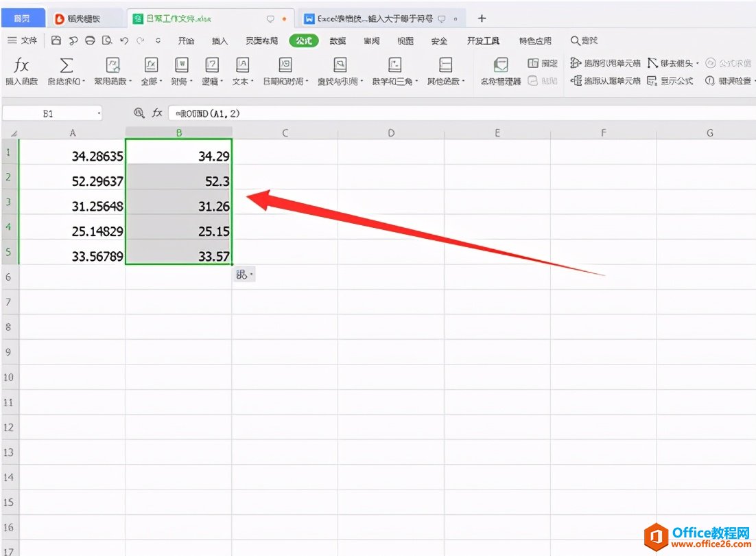Click the AutoSum sigma icon
The width and height of the screenshot is (756, 556).
(66, 65)
